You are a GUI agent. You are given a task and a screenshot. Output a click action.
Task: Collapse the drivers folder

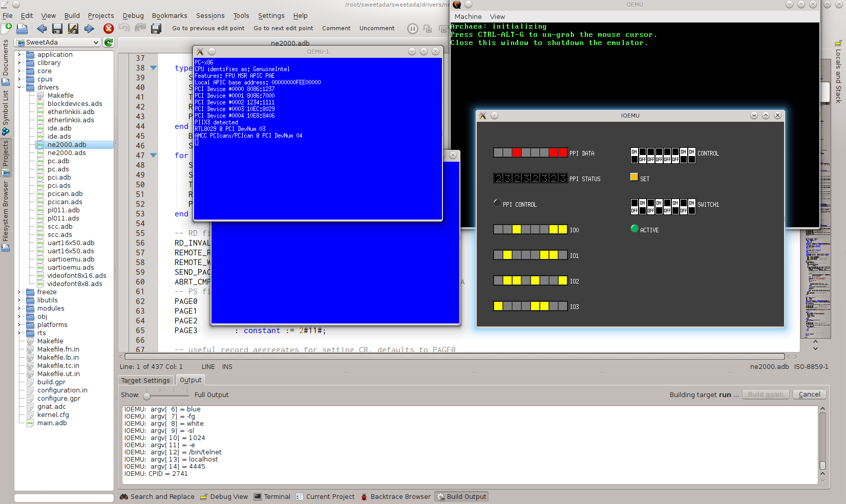19,87
